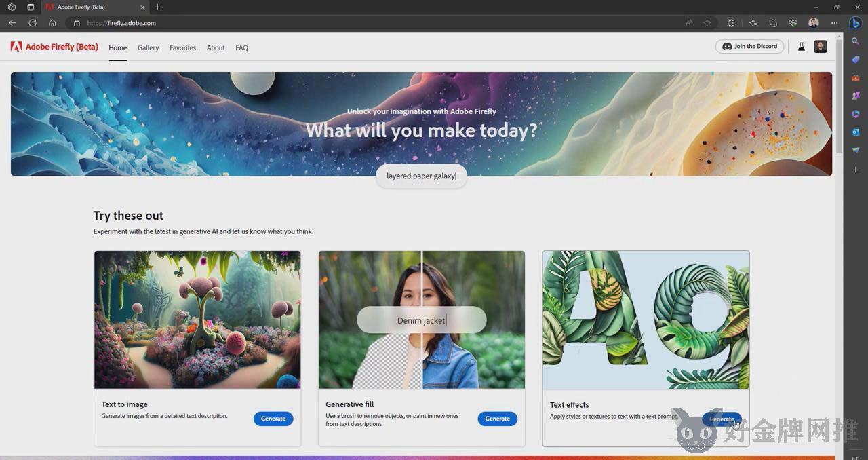
Task: Click the layered paper galaxy prompt field
Action: 421,176
